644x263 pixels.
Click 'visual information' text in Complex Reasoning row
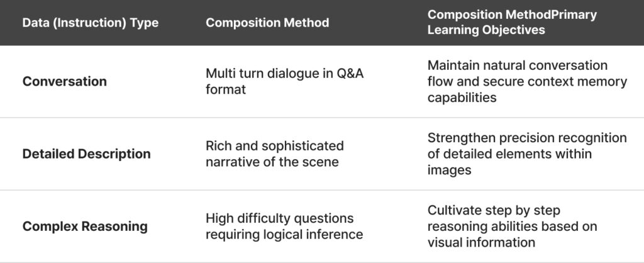tap(481, 242)
